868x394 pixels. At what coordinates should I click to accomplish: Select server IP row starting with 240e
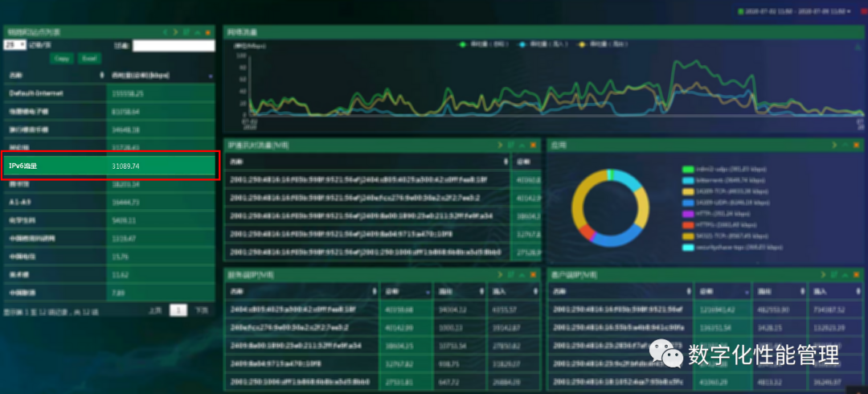(x=383, y=327)
